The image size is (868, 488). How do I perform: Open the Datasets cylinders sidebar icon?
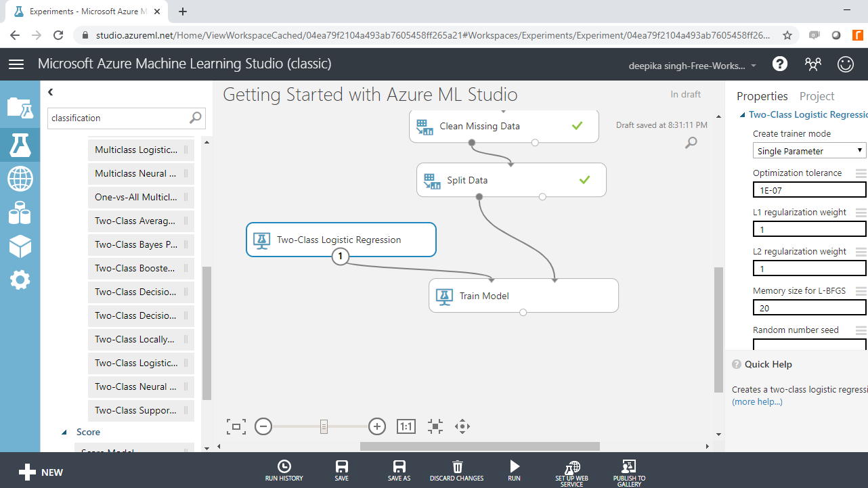(20, 213)
